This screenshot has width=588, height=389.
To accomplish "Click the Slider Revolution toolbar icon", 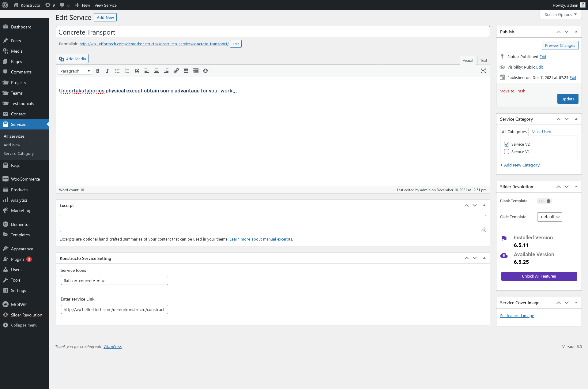I will tap(205, 71).
